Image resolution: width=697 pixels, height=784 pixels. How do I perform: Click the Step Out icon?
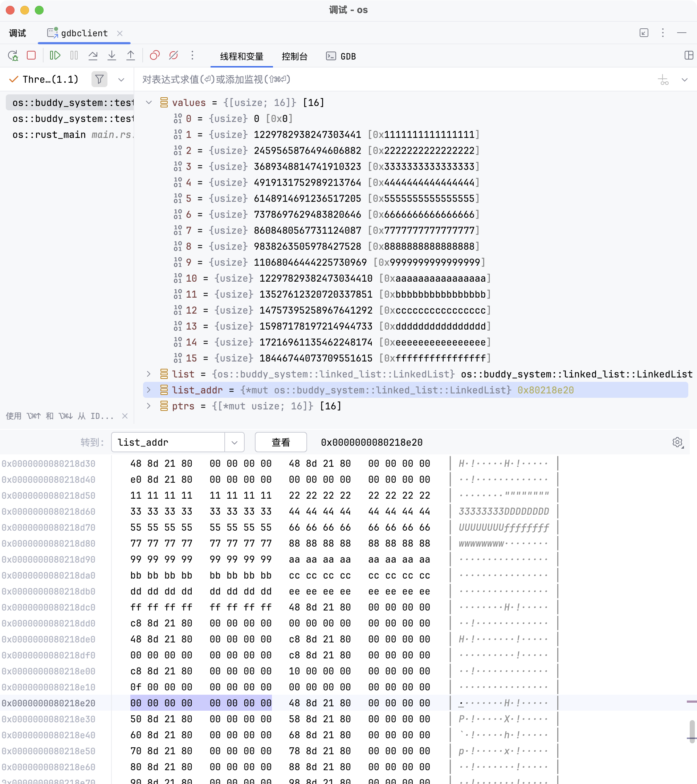130,56
